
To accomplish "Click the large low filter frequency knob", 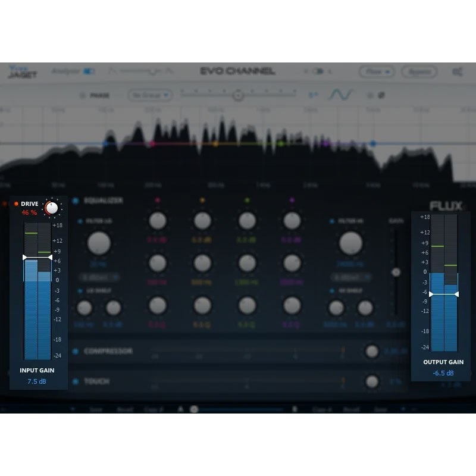I will 99,243.
